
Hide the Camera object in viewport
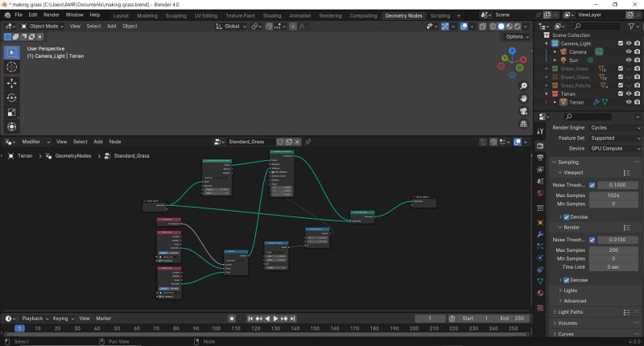(x=629, y=51)
